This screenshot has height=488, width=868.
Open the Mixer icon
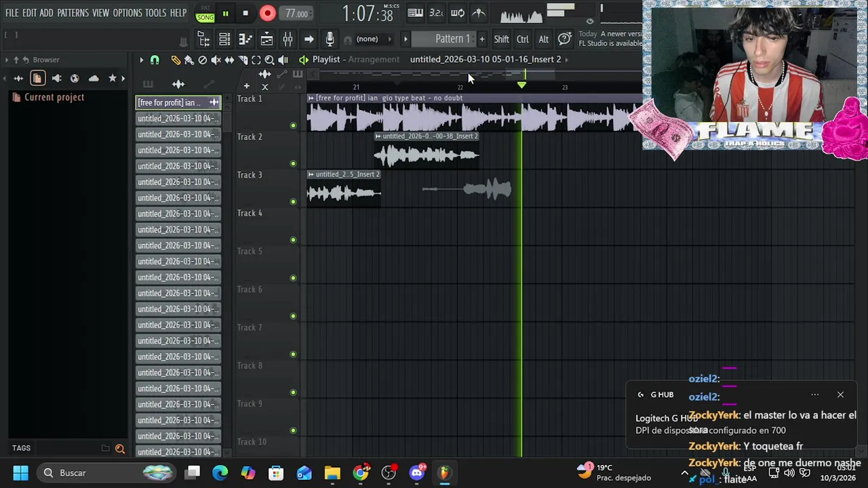tap(288, 39)
